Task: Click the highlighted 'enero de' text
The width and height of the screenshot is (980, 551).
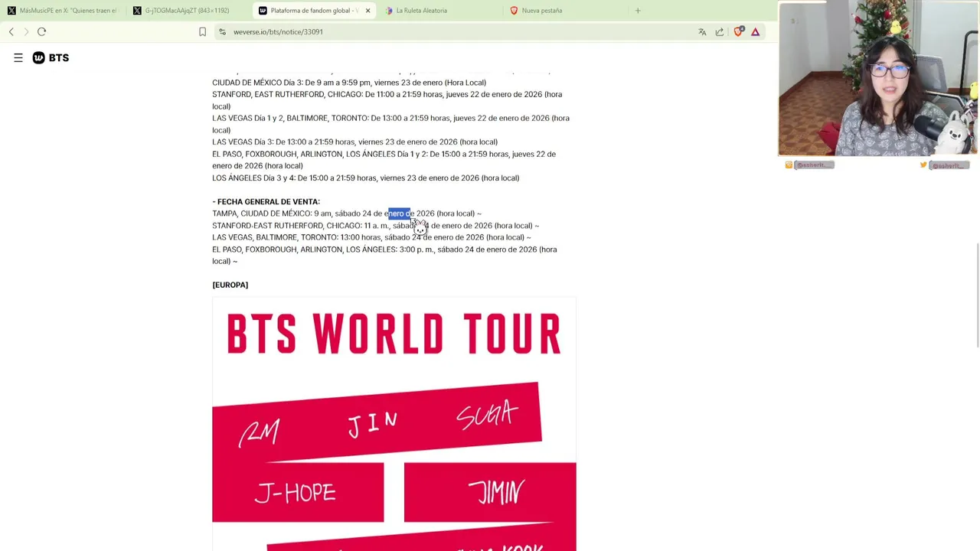Action: (399, 214)
